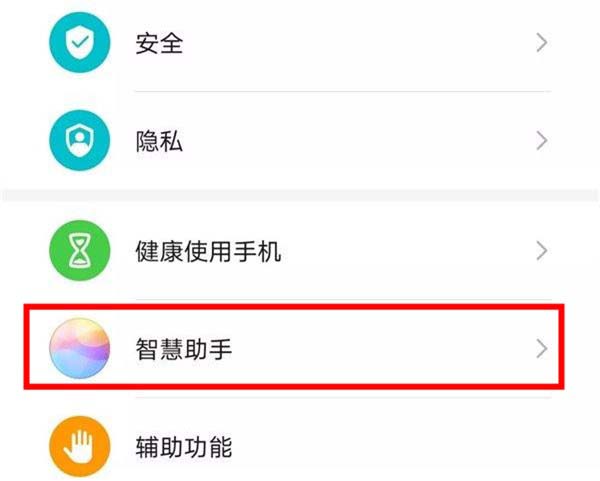Select the 健康使用手机 text label
Viewport: 600px width, 481px height.
point(209,251)
